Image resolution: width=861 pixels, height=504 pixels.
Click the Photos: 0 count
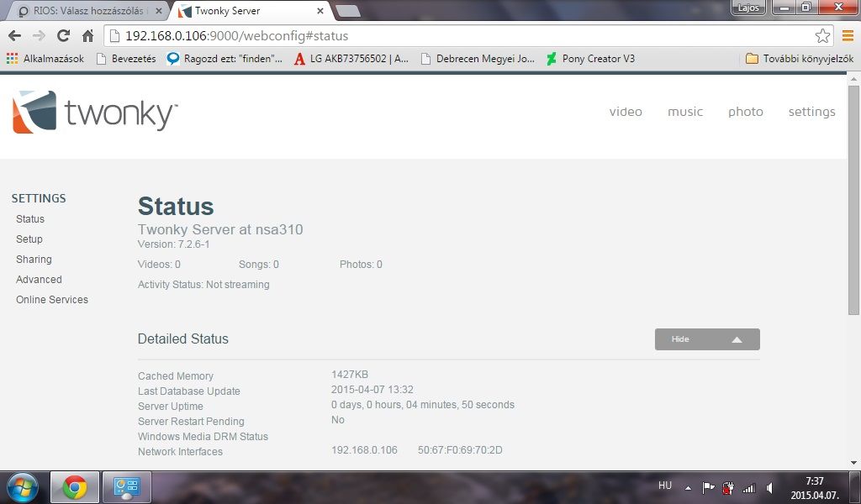[x=361, y=265]
